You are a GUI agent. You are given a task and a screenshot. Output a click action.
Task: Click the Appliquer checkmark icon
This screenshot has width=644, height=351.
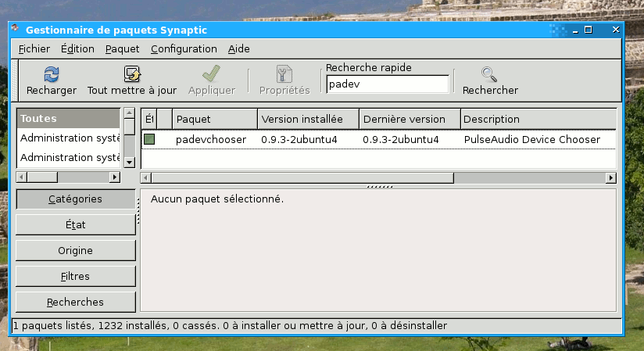click(212, 74)
